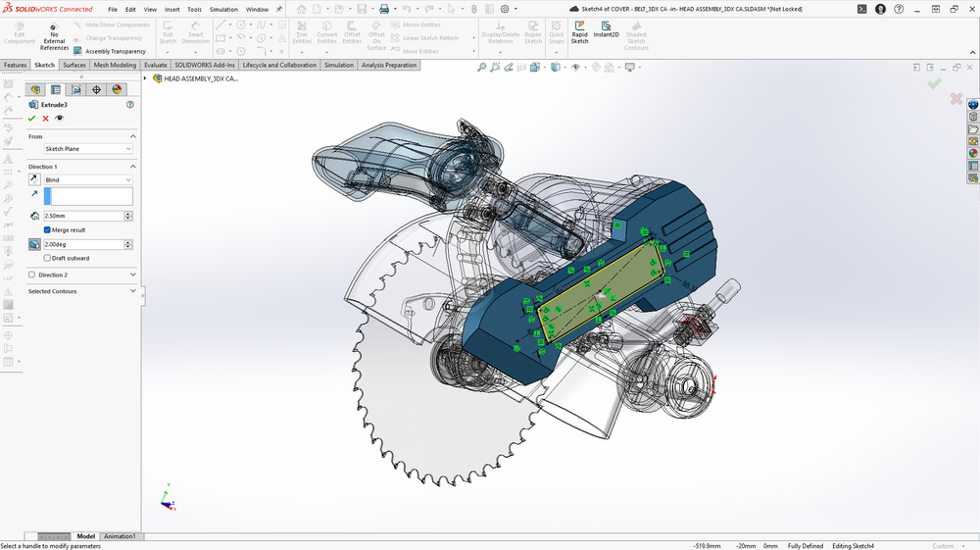Click the Draft On/Off icon button
980x550 pixels.
pyautogui.click(x=34, y=244)
